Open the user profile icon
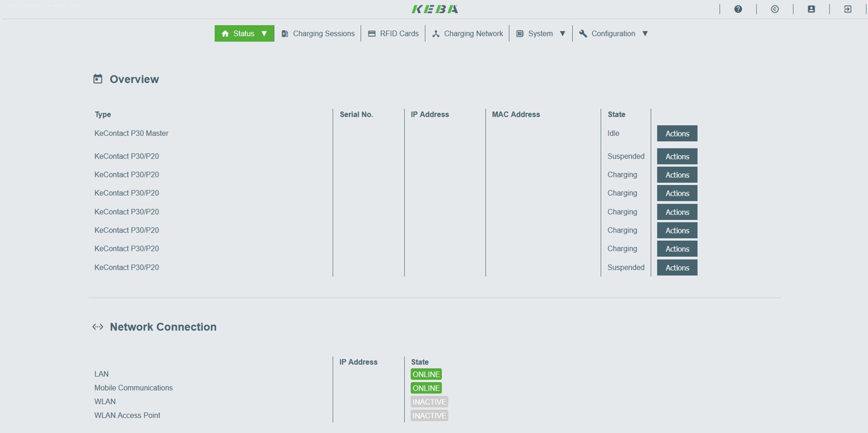The width and height of the screenshot is (868, 433). pyautogui.click(x=811, y=9)
